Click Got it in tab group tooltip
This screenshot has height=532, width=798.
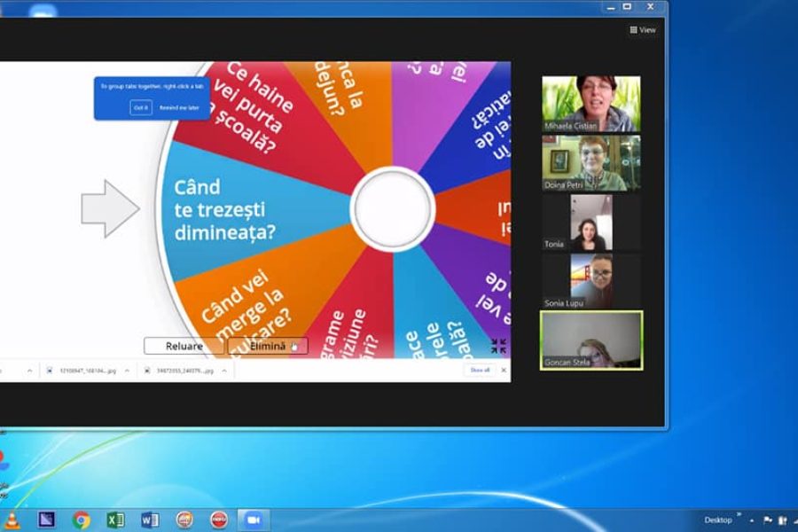141,107
